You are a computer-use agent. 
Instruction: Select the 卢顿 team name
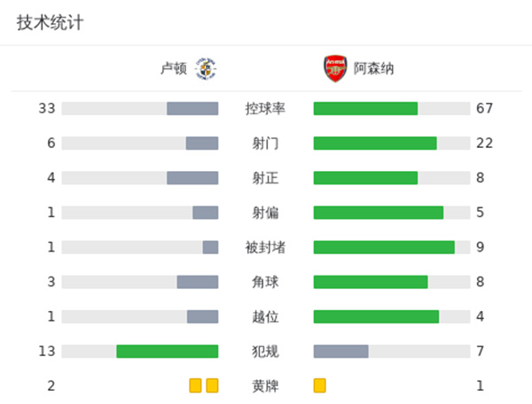point(174,68)
